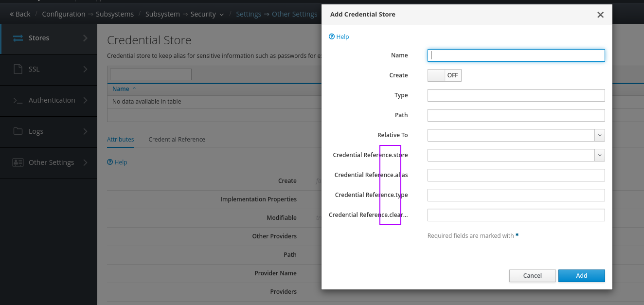Click the Logs folder icon
Viewport: 644px width, 305px height.
point(18,131)
